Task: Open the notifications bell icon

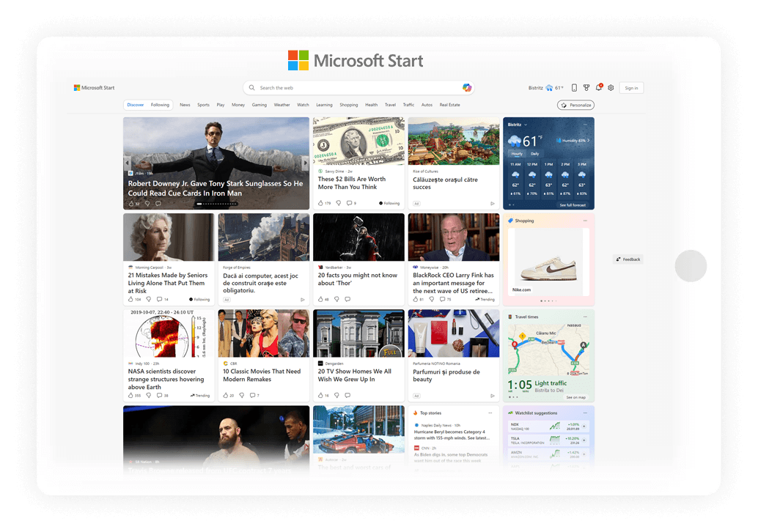Action: coord(599,87)
